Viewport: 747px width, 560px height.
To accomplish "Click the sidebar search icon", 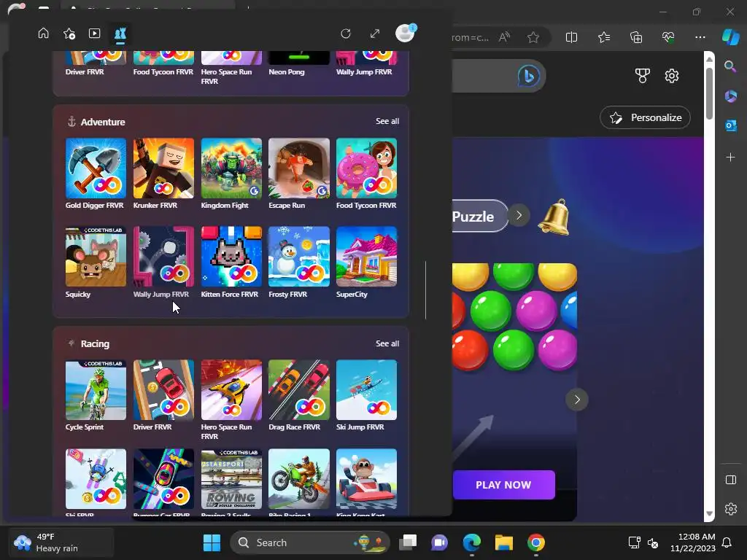I will tap(730, 66).
